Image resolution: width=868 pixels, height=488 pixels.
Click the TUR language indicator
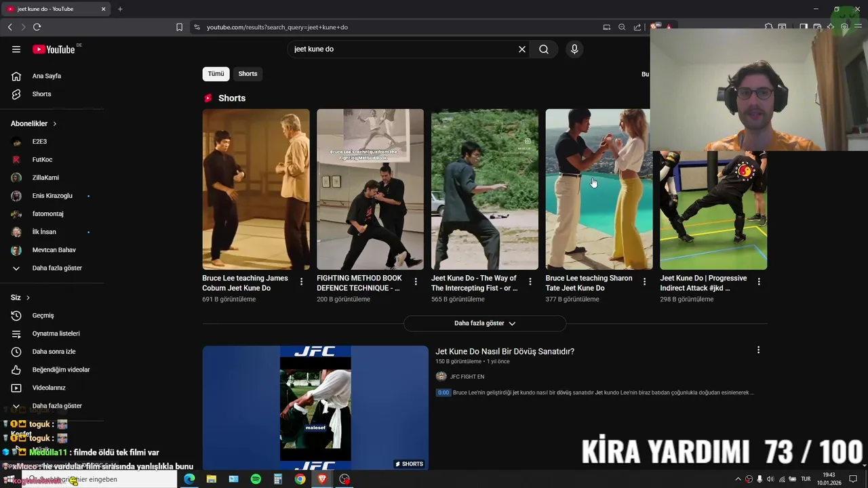point(806,479)
